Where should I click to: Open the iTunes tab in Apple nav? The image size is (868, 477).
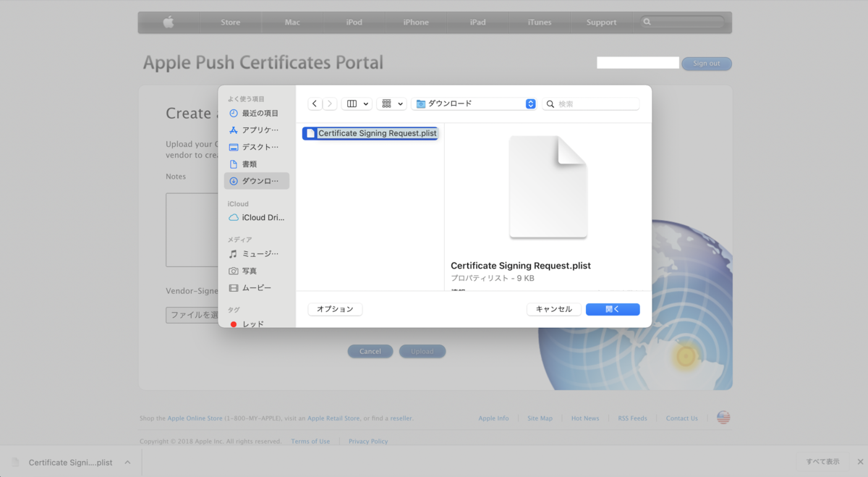pyautogui.click(x=540, y=22)
